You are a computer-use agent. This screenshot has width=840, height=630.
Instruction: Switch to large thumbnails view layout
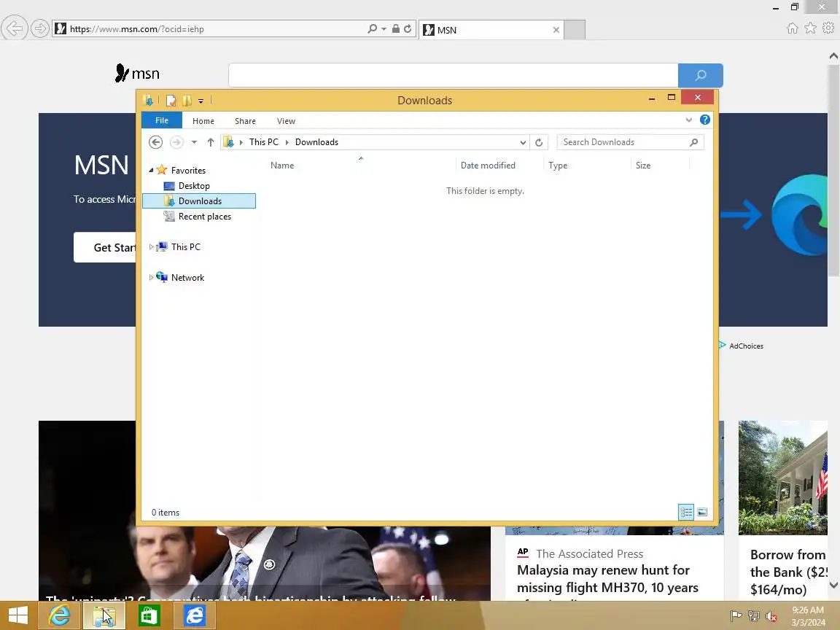pos(702,512)
